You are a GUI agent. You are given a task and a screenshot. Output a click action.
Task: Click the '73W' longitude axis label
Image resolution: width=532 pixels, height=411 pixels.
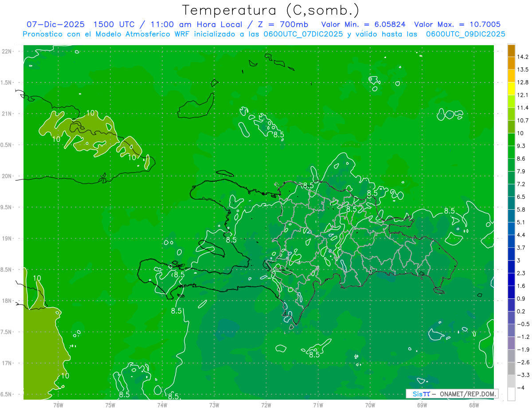214,405
